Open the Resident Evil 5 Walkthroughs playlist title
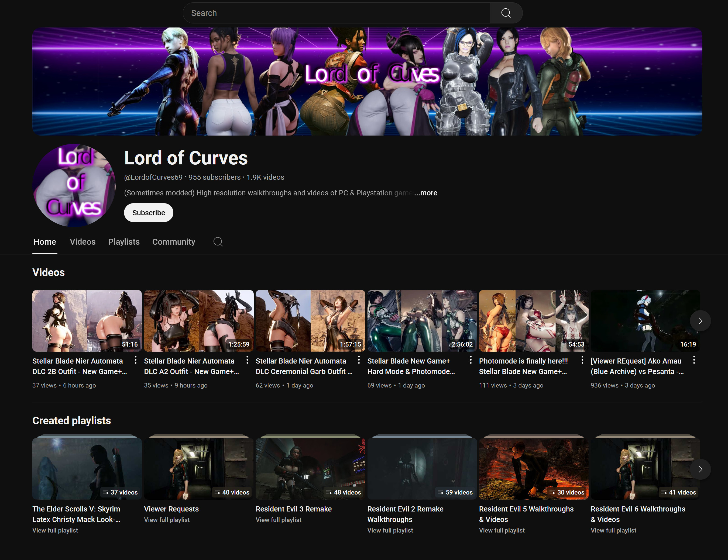728x560 pixels. pos(526,514)
